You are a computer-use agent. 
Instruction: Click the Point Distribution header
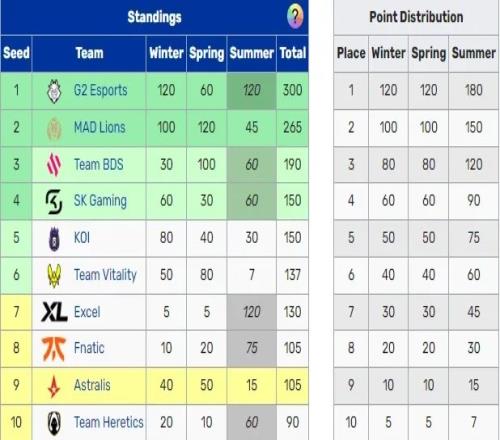416,17
